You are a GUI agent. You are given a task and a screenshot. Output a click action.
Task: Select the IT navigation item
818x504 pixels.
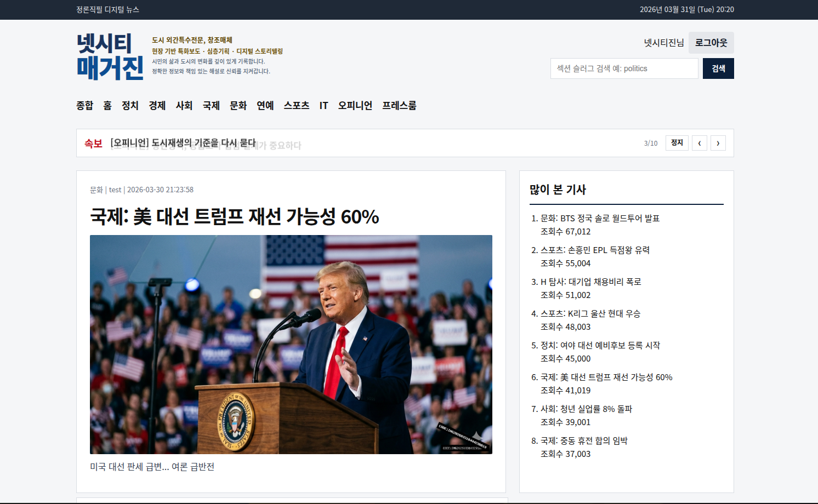point(323,106)
